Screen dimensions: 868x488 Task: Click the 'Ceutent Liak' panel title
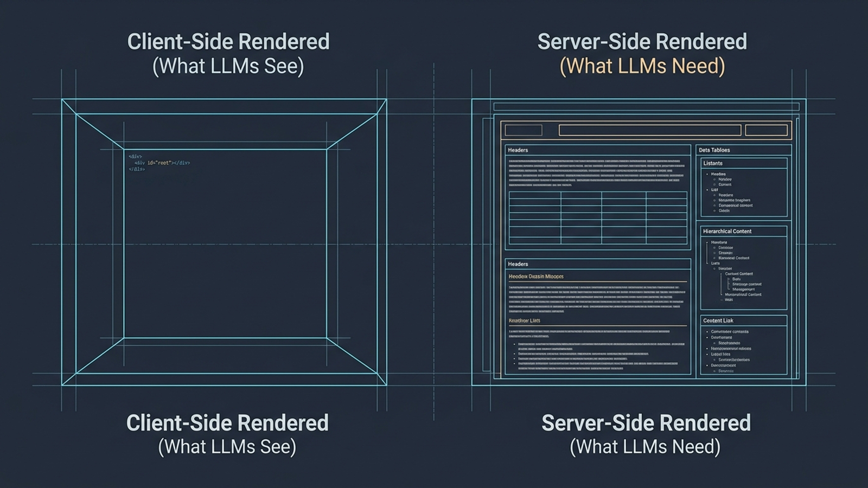point(718,321)
